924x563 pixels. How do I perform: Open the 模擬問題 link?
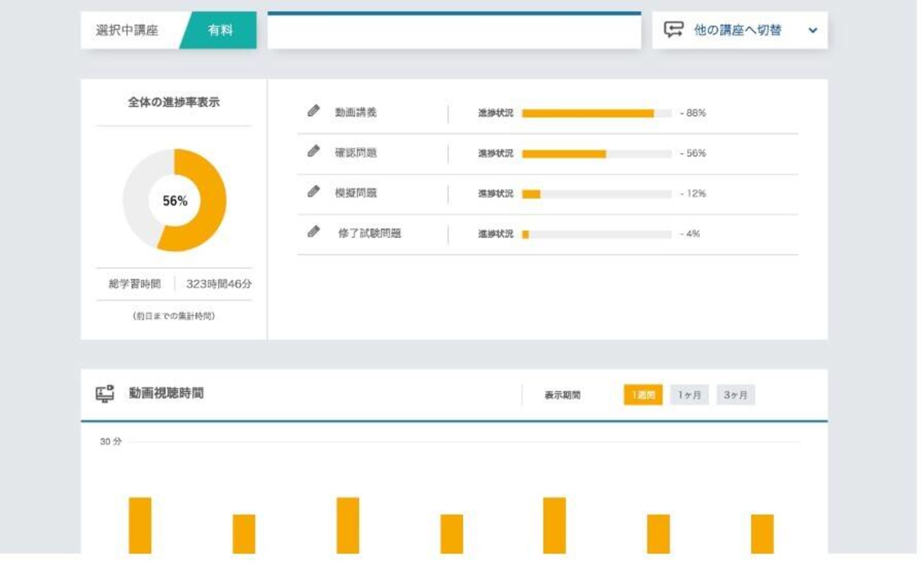point(355,193)
